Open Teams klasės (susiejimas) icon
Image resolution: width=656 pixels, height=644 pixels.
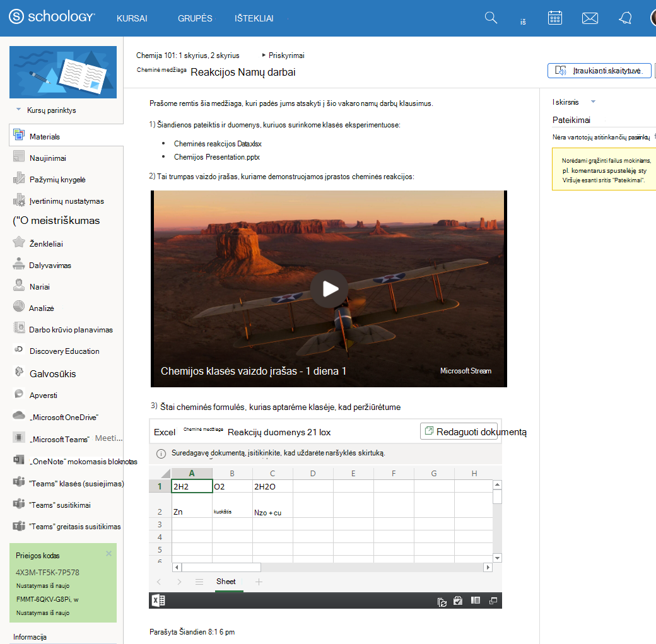(18, 482)
